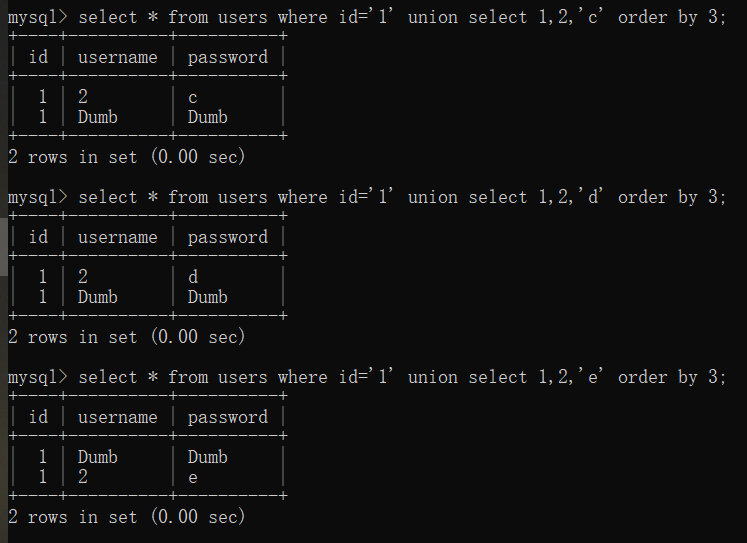This screenshot has height=543, width=747.
Task: Click the second '2 rows in set' message
Action: (126, 337)
